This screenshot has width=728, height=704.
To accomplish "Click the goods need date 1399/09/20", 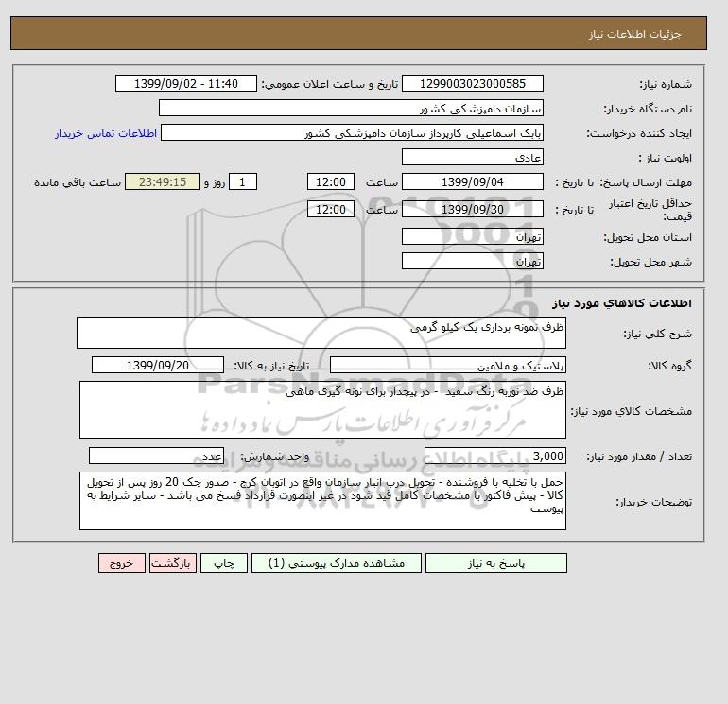I will coord(158,365).
